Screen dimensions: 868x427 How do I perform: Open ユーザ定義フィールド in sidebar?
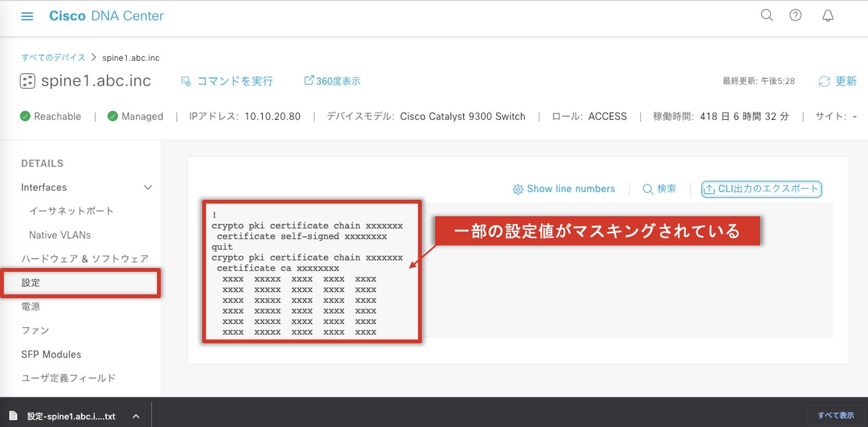(68, 378)
